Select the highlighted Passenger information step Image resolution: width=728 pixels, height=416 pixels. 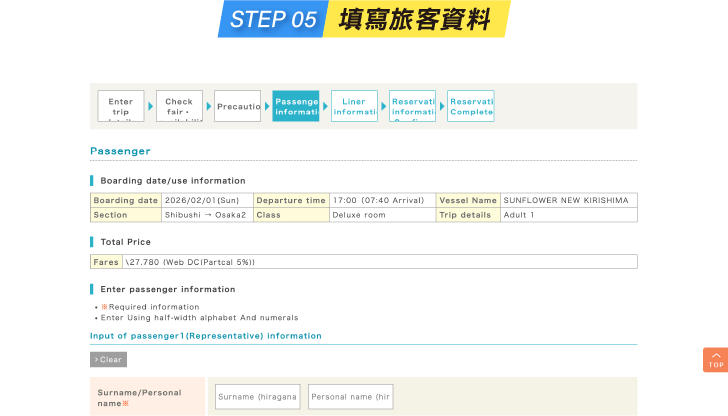296,106
